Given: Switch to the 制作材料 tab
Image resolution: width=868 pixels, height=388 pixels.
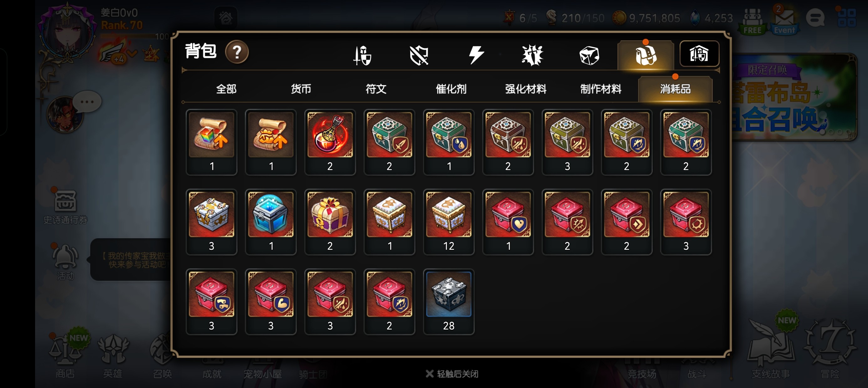Looking at the screenshot, I should point(601,89).
